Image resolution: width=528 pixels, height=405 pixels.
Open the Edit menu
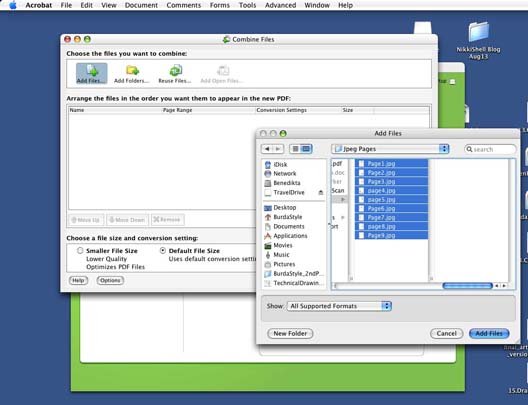[x=87, y=5]
